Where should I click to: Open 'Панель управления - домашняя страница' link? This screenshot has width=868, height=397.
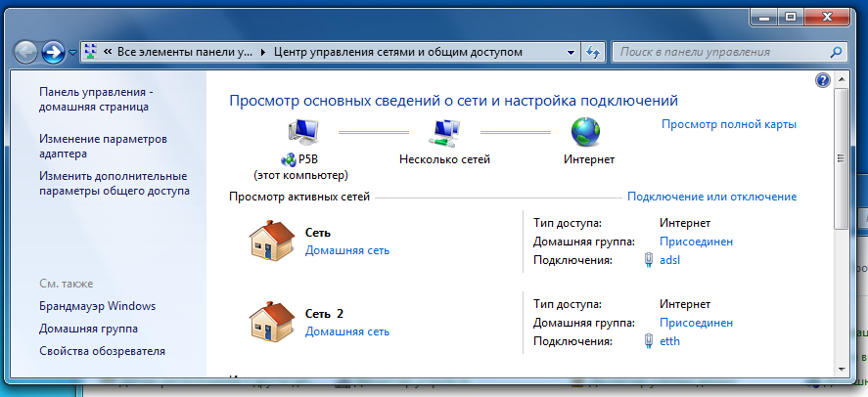point(96,100)
